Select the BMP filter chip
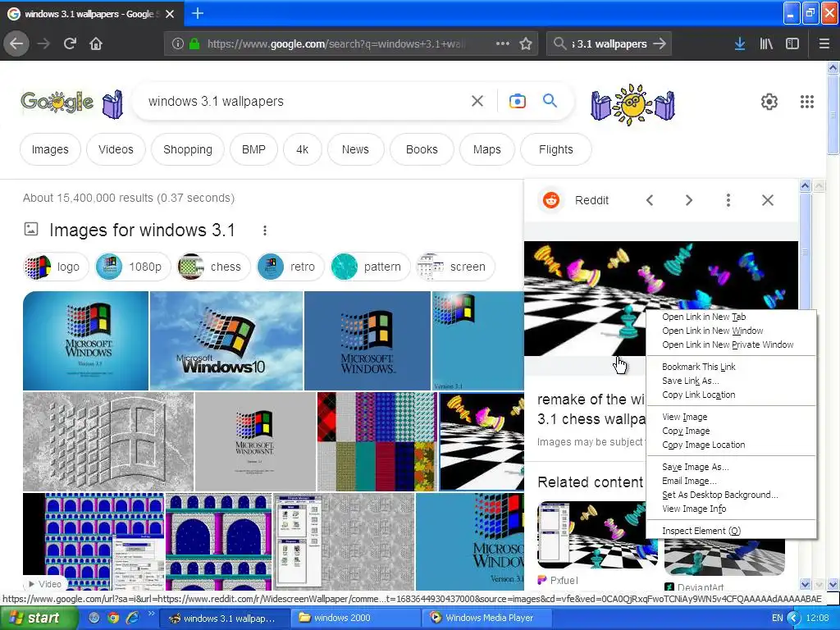 tap(253, 149)
